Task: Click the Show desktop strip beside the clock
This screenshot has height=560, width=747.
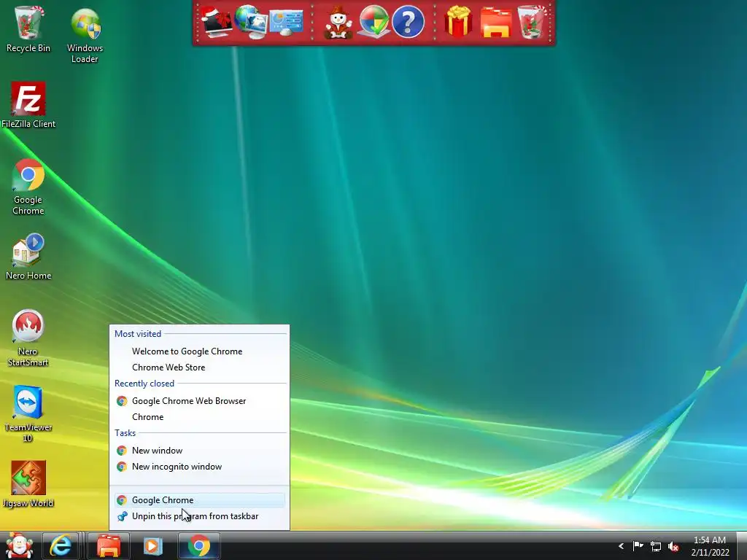Action: coord(743,545)
